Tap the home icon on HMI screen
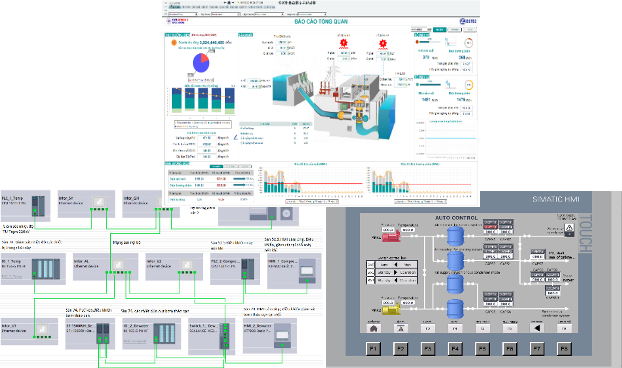 coord(373,328)
